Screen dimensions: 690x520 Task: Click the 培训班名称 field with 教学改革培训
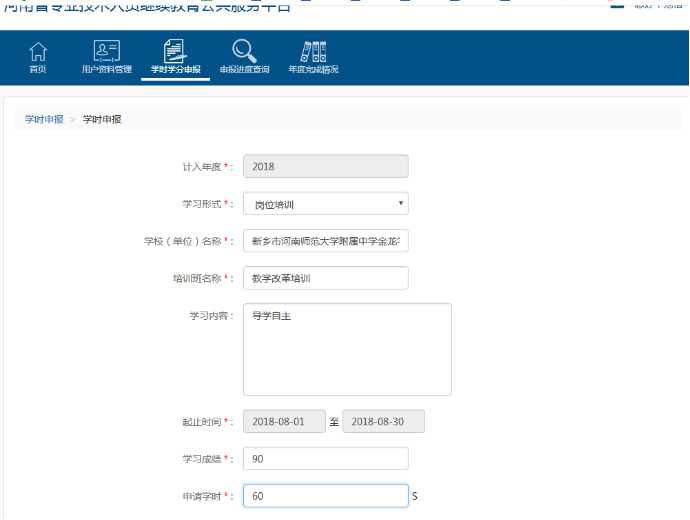(326, 278)
